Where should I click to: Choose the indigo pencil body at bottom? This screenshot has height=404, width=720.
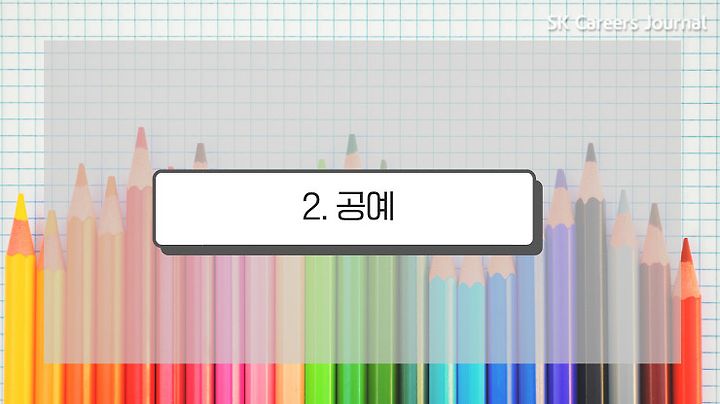(560, 384)
